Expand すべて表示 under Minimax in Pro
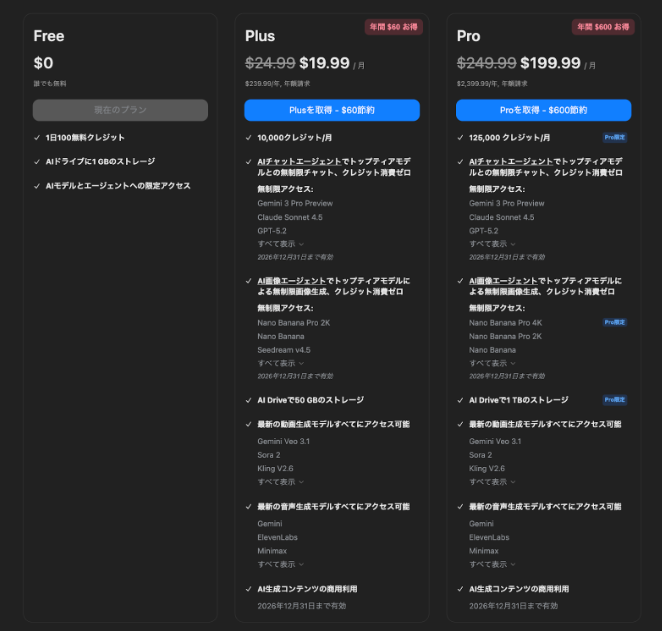The image size is (662, 631). [492, 564]
